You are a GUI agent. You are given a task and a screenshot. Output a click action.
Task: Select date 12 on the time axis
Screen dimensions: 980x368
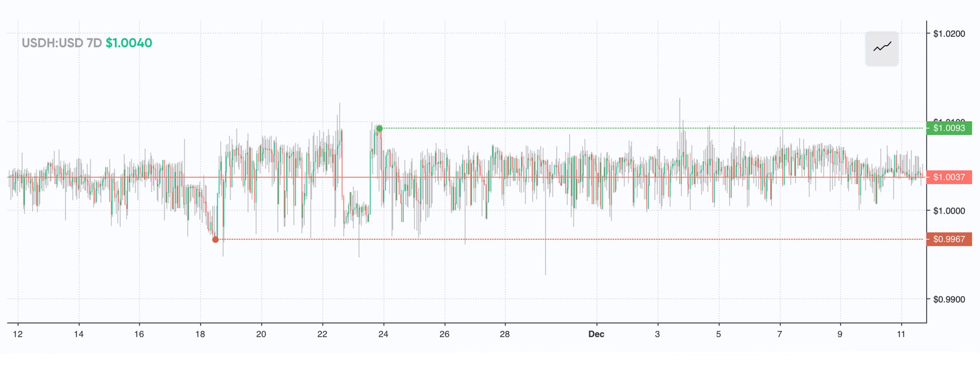18,334
